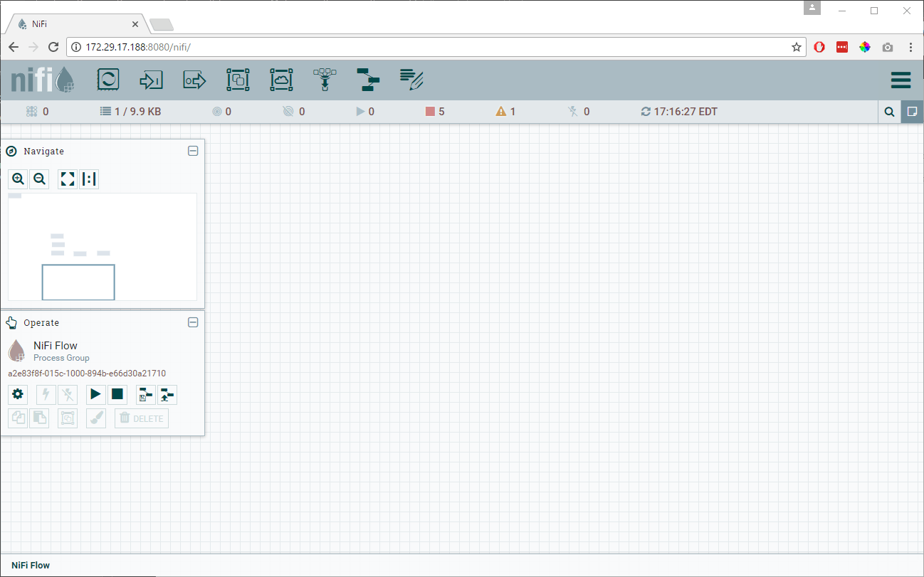Click the Enable lightning bolt button
The height and width of the screenshot is (577, 924).
pyautogui.click(x=46, y=394)
